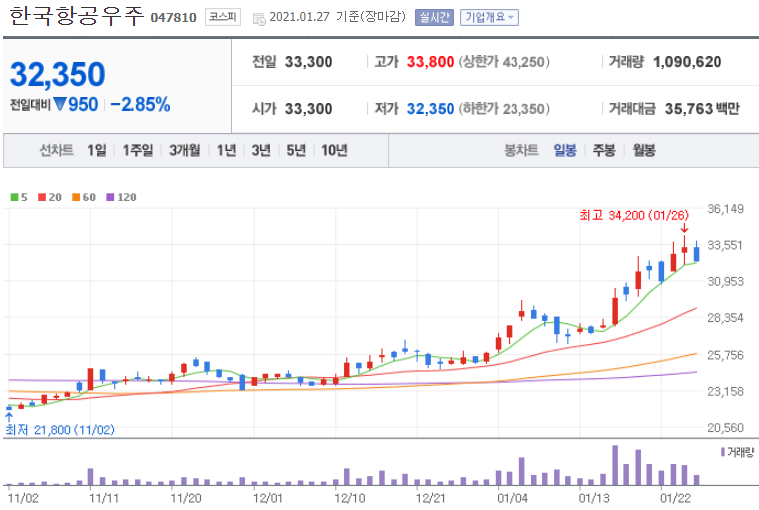Screen dimensions: 759x510
Task: Click the 36,149 y-axis label
Action: pyautogui.click(x=725, y=209)
